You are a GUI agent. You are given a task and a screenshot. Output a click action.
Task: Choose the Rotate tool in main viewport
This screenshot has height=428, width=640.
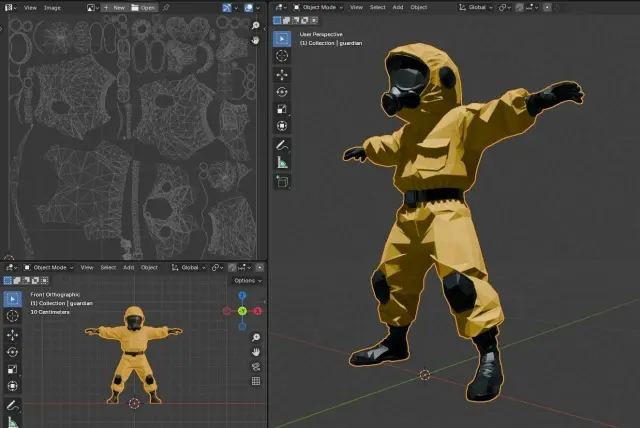pyautogui.click(x=282, y=91)
